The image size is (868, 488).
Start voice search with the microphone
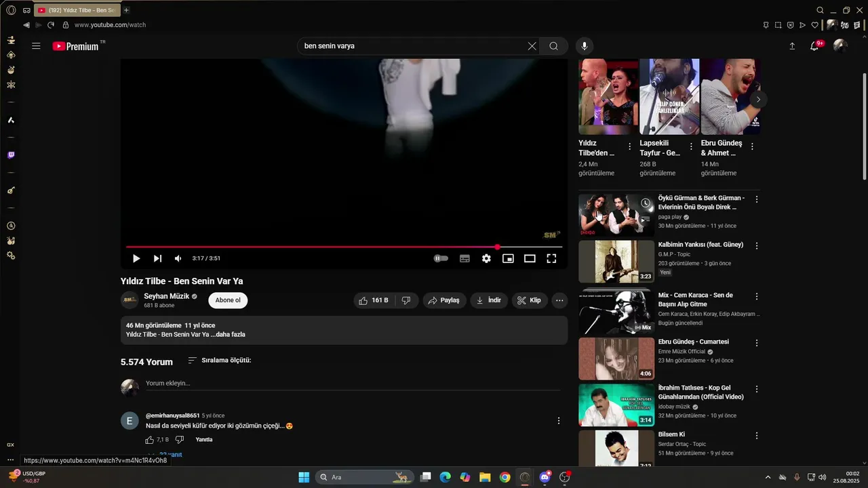[584, 46]
